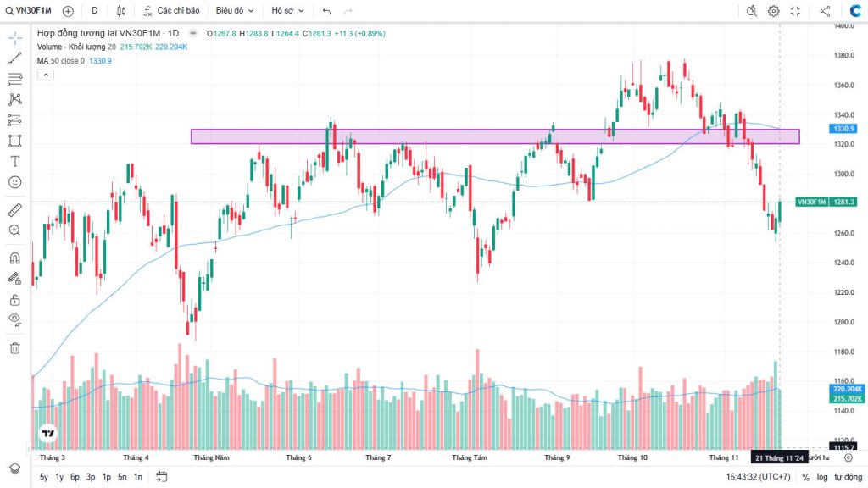Select the trend line drawing tool

tap(14, 58)
